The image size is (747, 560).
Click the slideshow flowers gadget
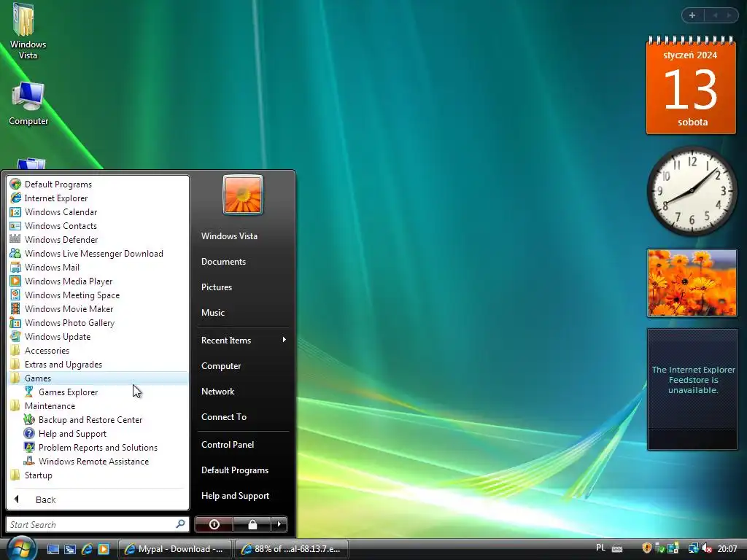click(692, 283)
